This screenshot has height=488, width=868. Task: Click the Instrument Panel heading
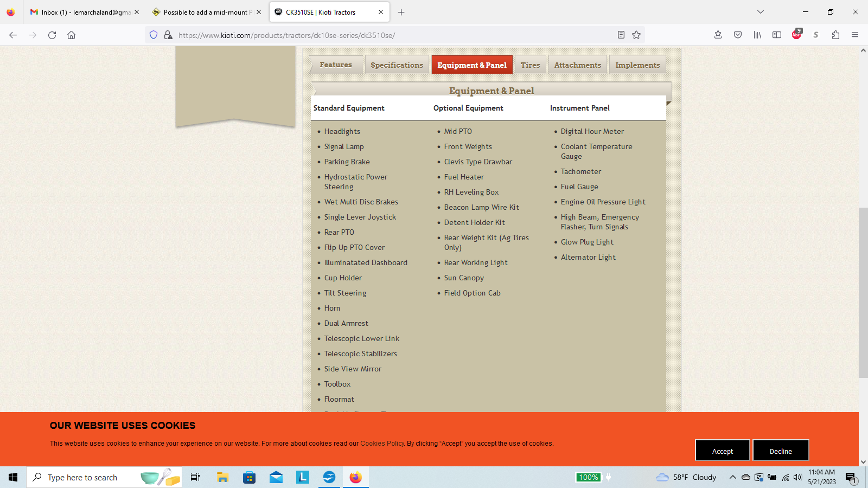tap(579, 108)
